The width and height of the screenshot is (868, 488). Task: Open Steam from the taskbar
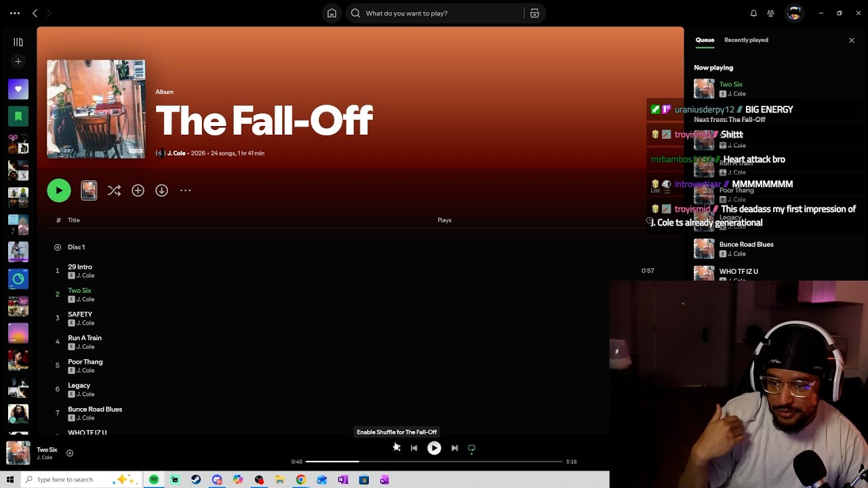click(196, 480)
